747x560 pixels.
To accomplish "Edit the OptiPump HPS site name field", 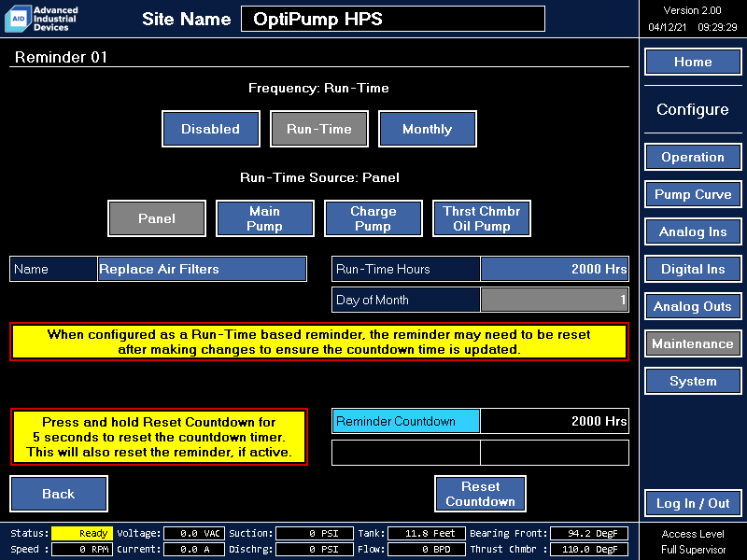I will coord(393,19).
